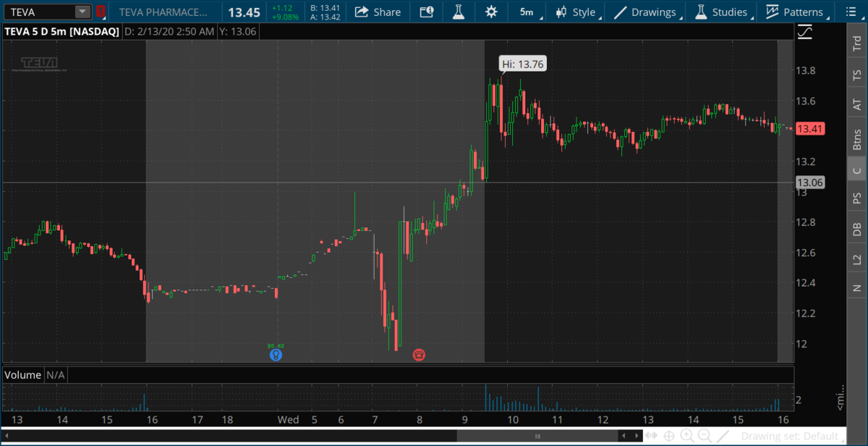Click the blue dividend lightbulb marker
This screenshot has height=446, width=868.
pyautogui.click(x=274, y=355)
